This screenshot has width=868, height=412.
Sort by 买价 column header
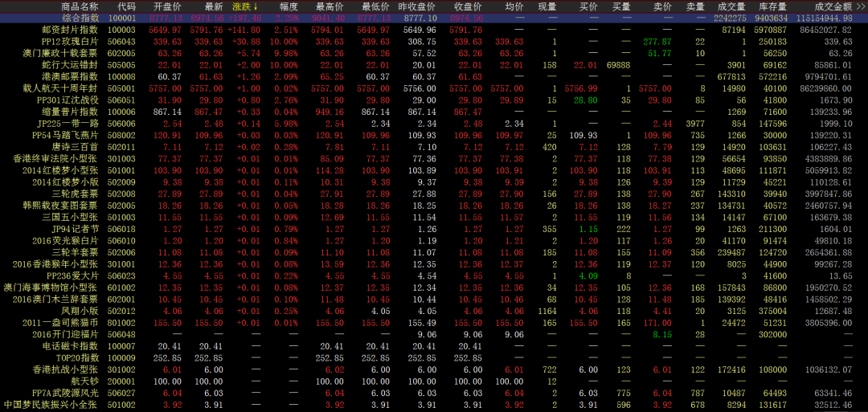[588, 6]
